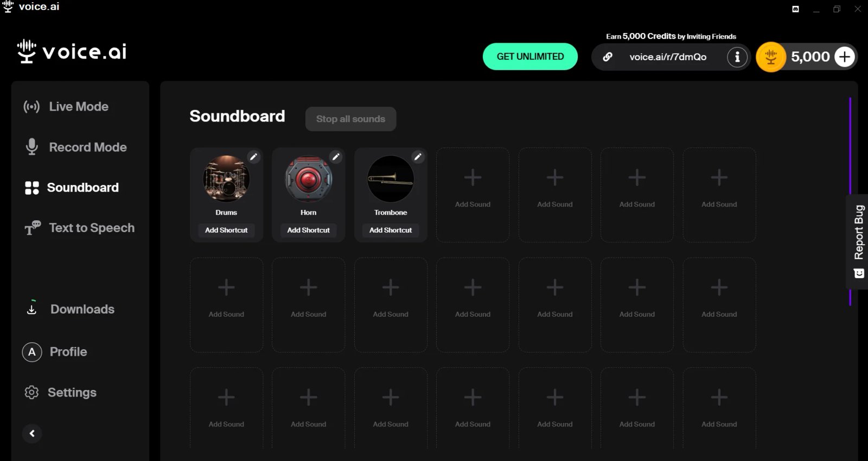Collapse sidebar with chevron button
Image resolution: width=868 pixels, height=461 pixels.
(32, 433)
